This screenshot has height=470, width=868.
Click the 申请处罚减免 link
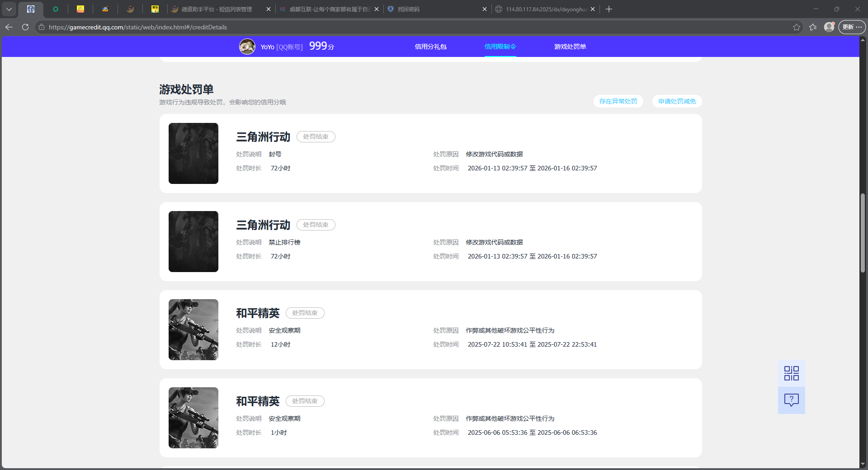pos(676,101)
